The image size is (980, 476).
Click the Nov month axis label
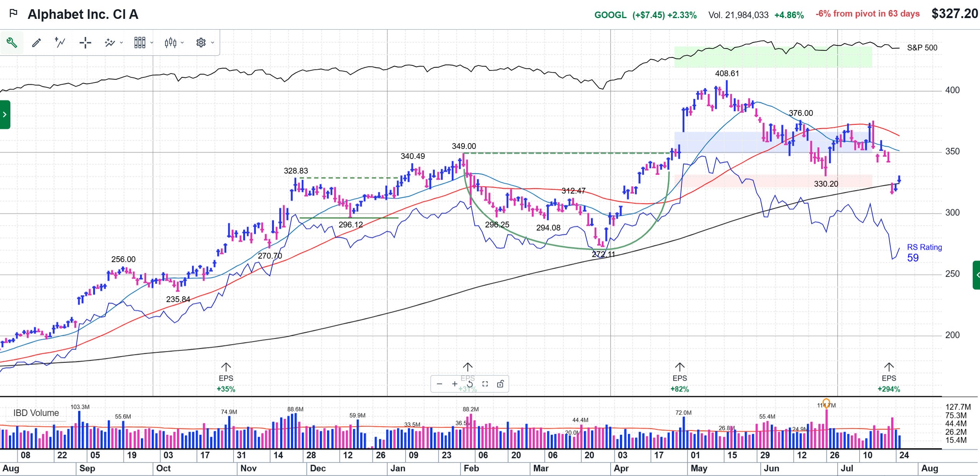click(248, 468)
